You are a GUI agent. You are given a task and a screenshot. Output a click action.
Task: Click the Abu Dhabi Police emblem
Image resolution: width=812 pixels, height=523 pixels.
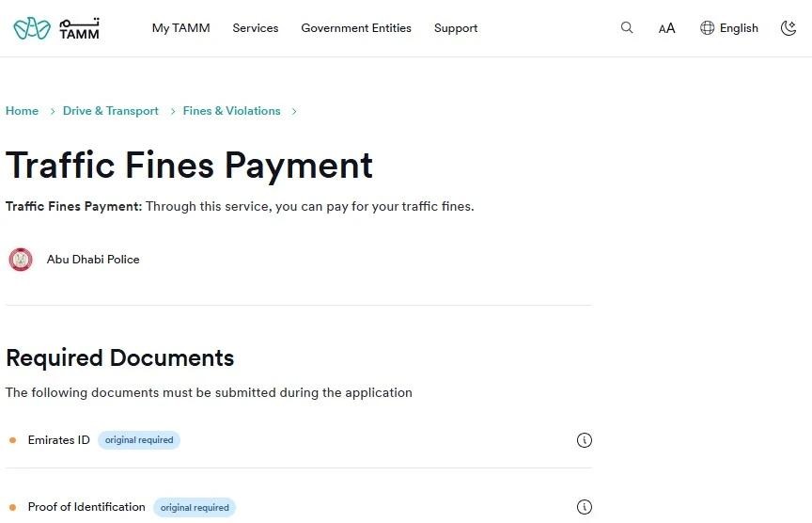pyautogui.click(x=21, y=260)
